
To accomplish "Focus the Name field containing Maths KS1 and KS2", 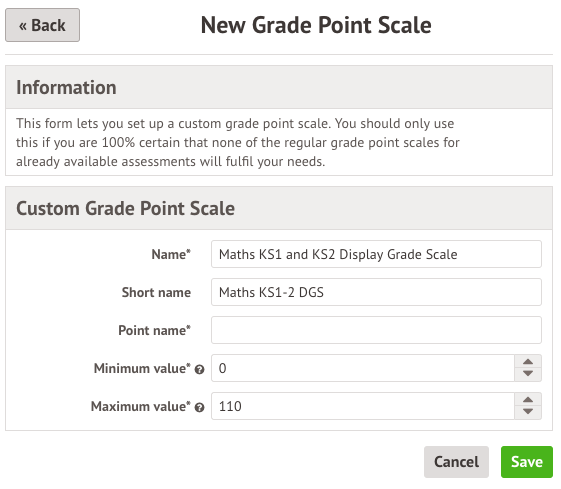I will [376, 254].
